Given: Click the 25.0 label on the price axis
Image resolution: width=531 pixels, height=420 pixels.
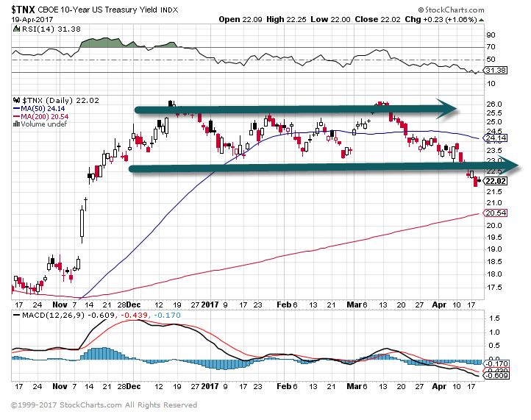Looking at the screenshot, I should click(493, 122).
